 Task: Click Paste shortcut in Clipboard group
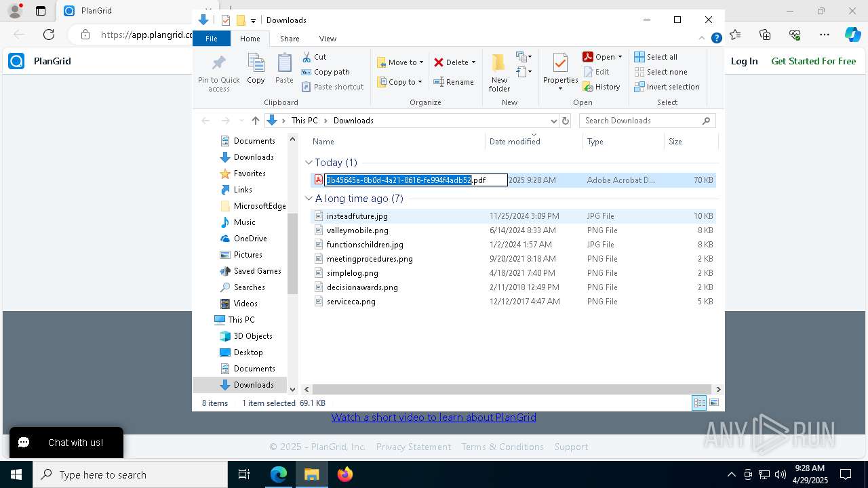(x=333, y=87)
